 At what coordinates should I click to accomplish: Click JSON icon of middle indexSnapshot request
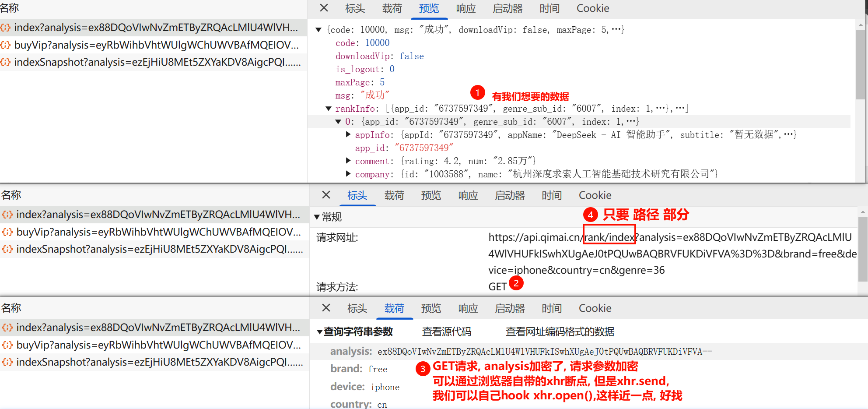tap(7, 249)
